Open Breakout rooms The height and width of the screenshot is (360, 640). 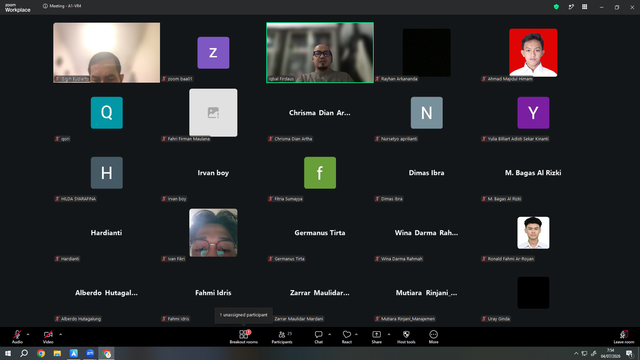pyautogui.click(x=244, y=337)
